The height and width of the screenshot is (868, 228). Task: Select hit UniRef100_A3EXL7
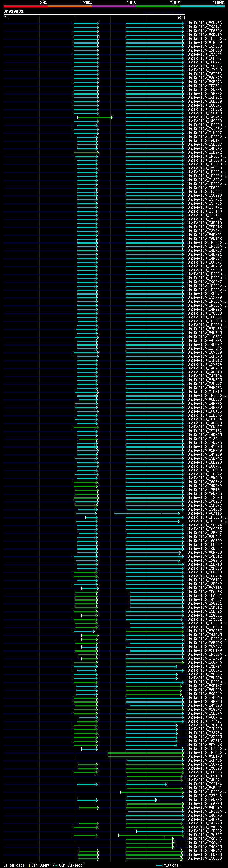[204, 533]
